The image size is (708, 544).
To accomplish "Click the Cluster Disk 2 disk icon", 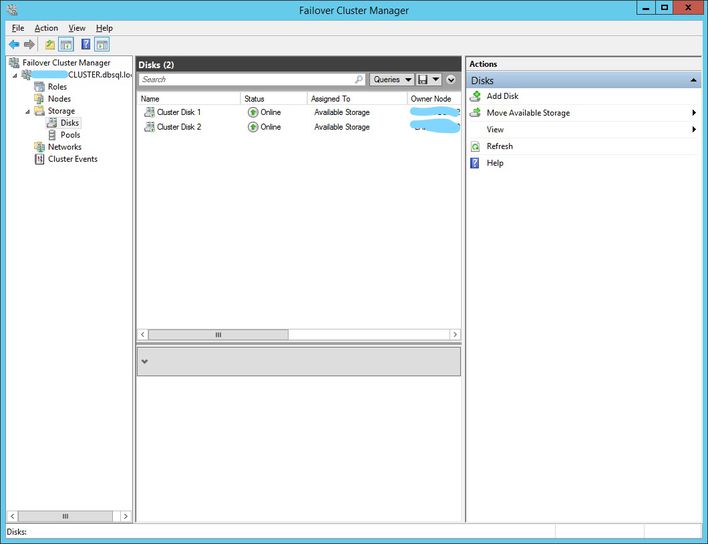I will pyautogui.click(x=149, y=127).
